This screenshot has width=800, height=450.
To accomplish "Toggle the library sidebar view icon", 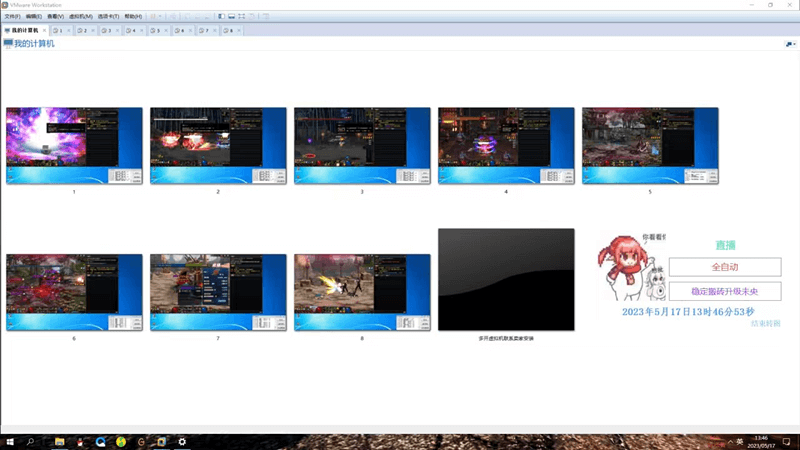I will click(221, 16).
